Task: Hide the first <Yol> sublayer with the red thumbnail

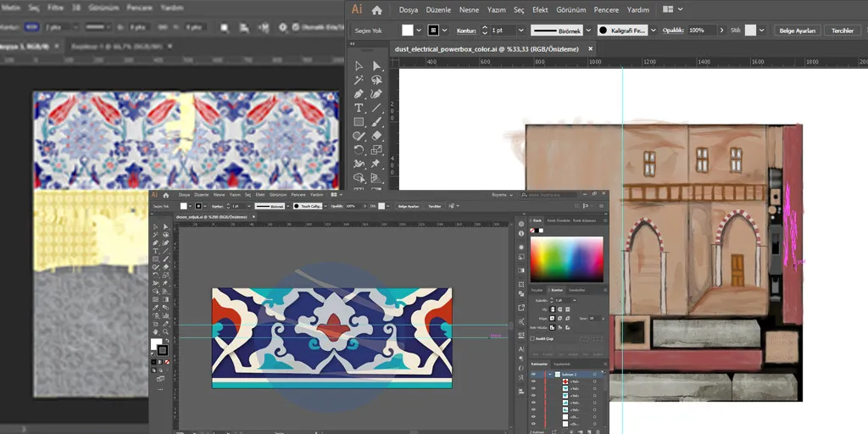Action: click(x=533, y=381)
